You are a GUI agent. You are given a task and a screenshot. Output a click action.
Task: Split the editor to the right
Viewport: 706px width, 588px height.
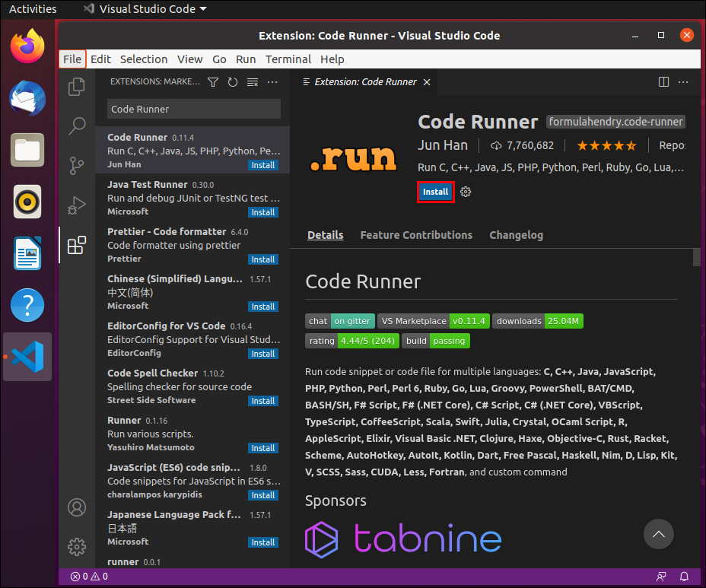coord(663,82)
